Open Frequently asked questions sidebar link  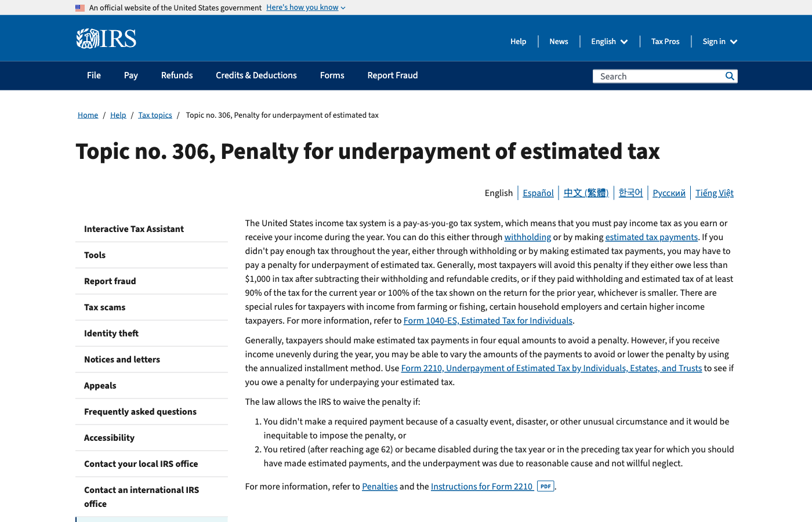151,412
